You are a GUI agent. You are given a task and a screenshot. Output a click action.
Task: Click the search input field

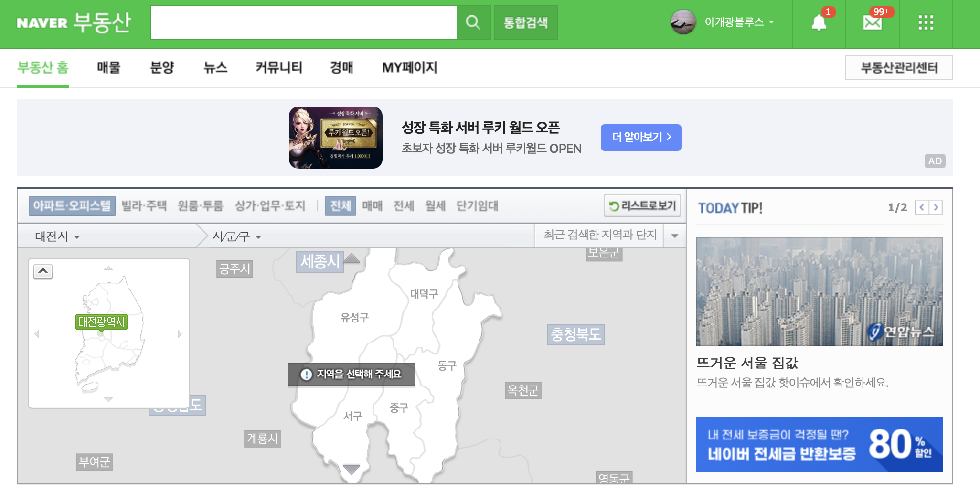304,22
